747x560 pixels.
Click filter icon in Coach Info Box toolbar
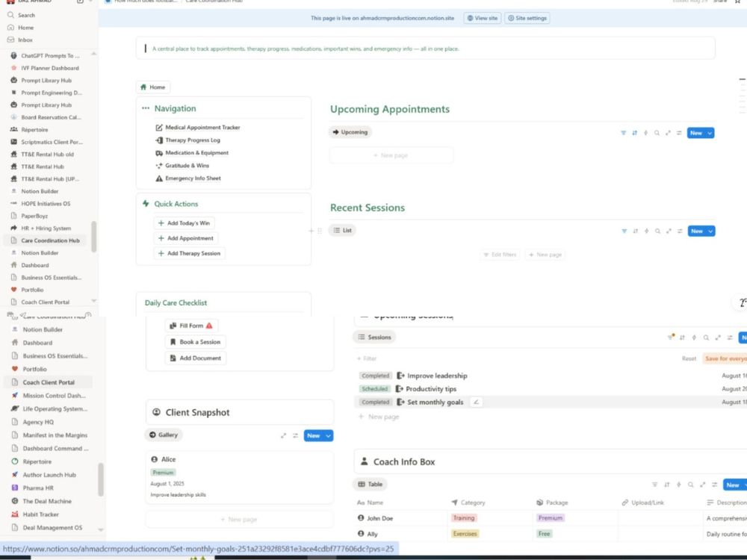point(654,485)
